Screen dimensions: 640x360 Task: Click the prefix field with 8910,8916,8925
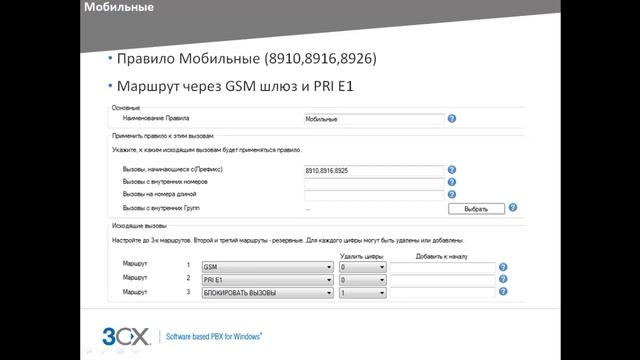click(x=374, y=170)
